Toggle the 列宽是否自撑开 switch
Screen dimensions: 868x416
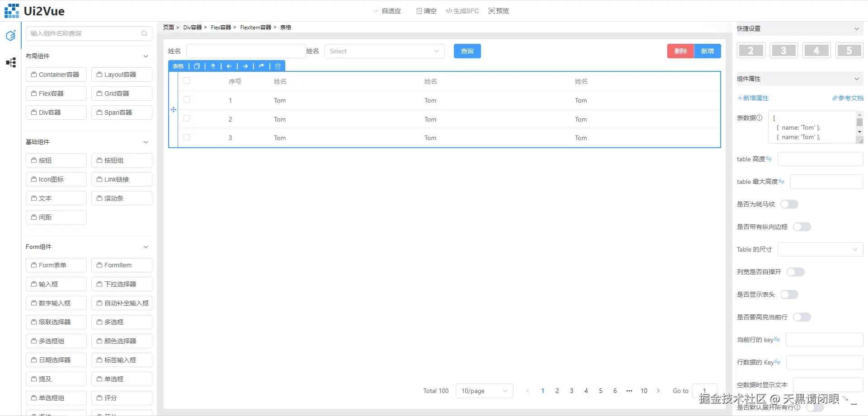[x=796, y=272]
